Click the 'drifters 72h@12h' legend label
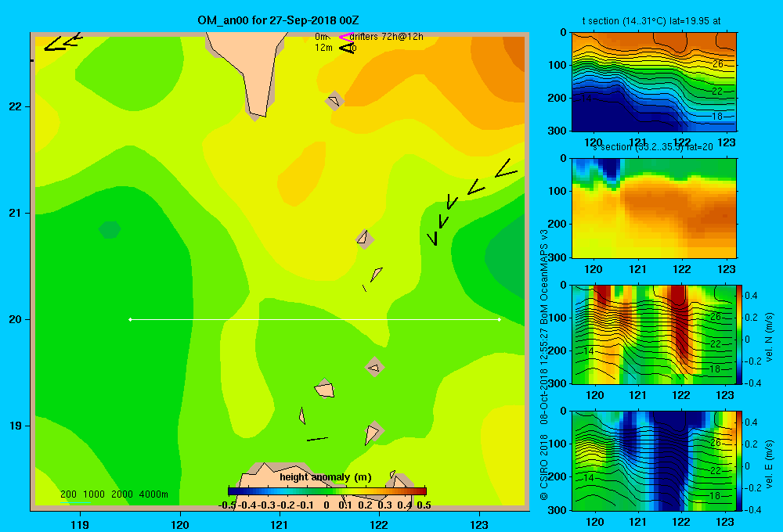The image size is (783, 532). point(386,37)
